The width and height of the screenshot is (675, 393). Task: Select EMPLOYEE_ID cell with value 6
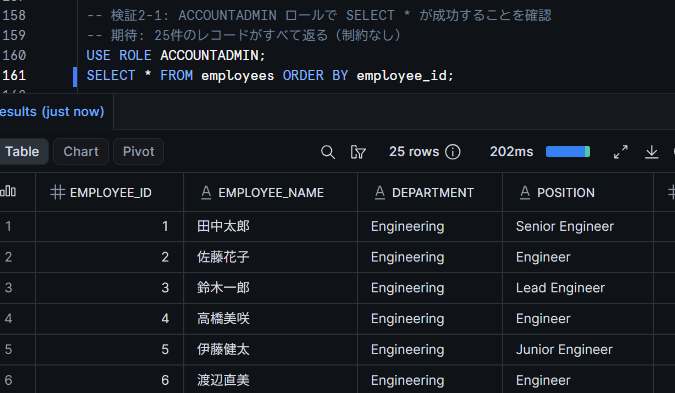(109, 380)
